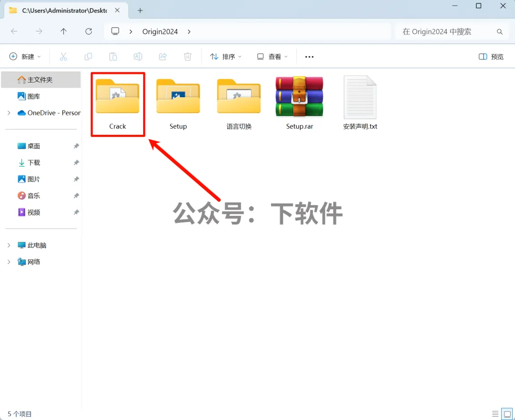Maximize the Explorer window

(x=479, y=6)
